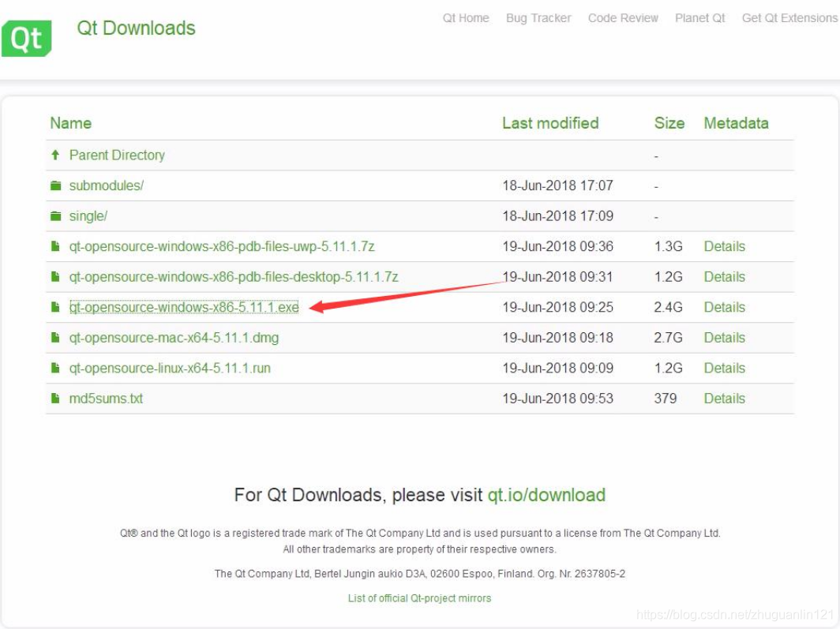Sort listing by Name column
Viewport: 840px width, 629px height.
point(71,123)
